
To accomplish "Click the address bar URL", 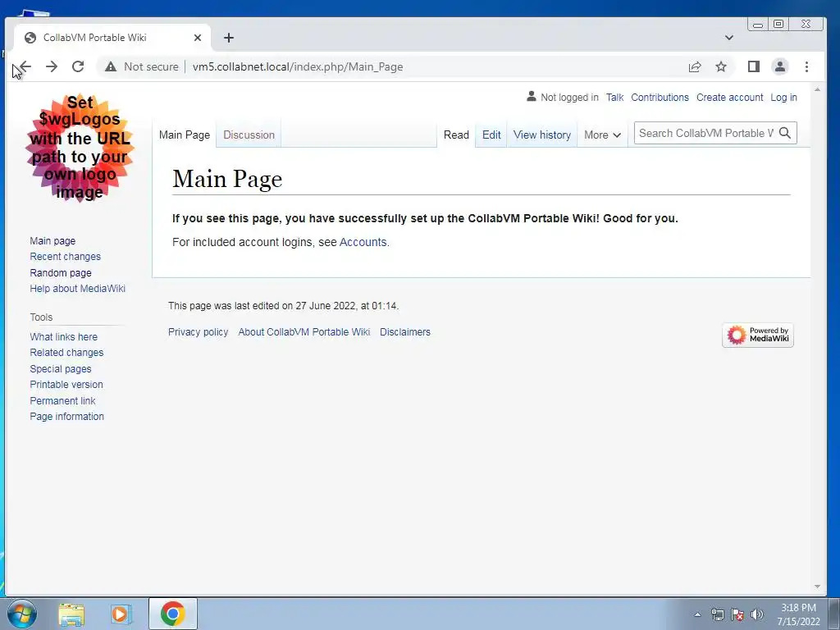I will pos(298,67).
